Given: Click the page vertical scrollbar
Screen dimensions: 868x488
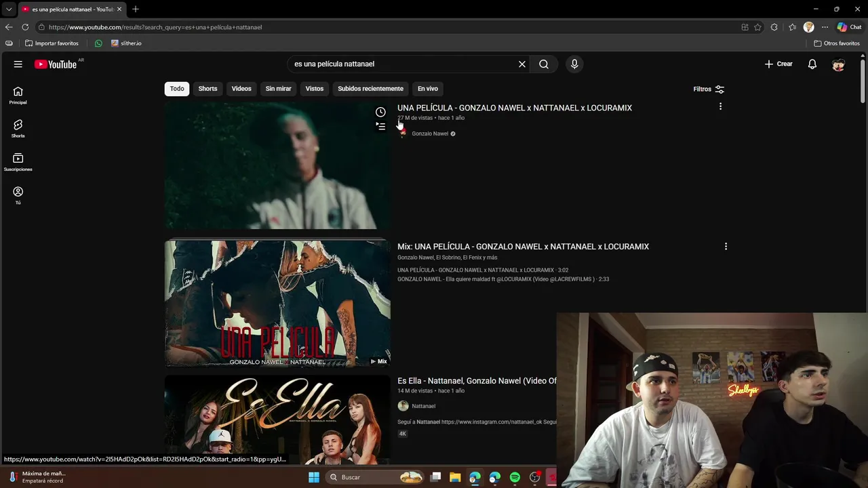Looking at the screenshot, I should [x=863, y=81].
